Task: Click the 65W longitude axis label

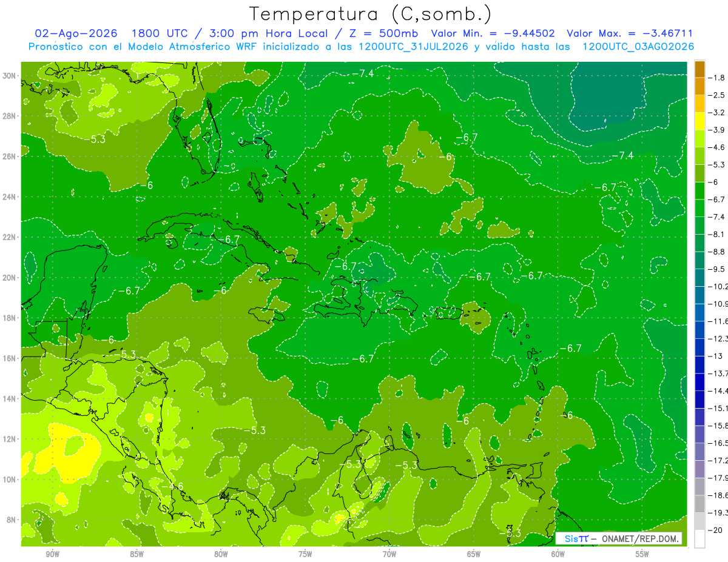Action: (474, 554)
